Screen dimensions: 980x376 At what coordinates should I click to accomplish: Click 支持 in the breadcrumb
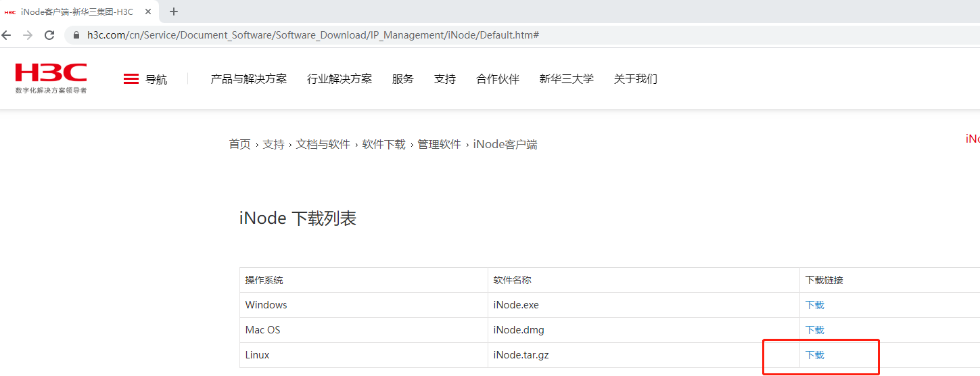274,144
